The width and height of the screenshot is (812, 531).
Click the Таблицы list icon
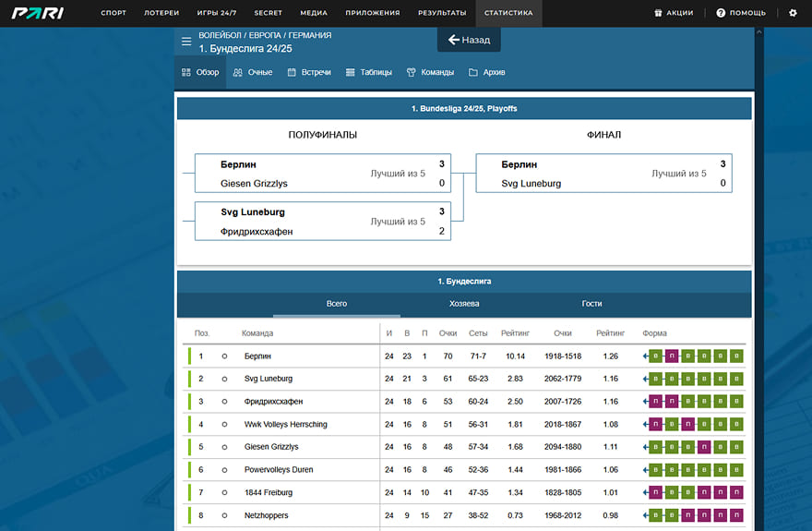coord(350,73)
